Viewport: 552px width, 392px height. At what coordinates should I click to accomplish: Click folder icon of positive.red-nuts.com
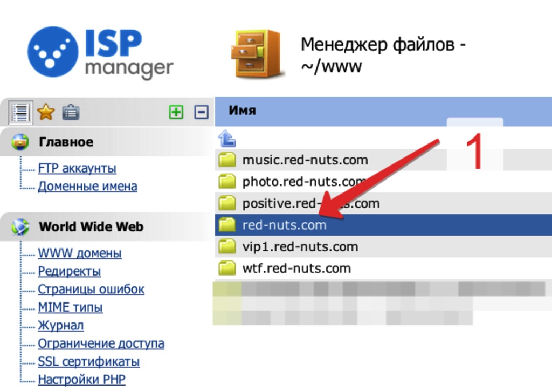point(227,203)
